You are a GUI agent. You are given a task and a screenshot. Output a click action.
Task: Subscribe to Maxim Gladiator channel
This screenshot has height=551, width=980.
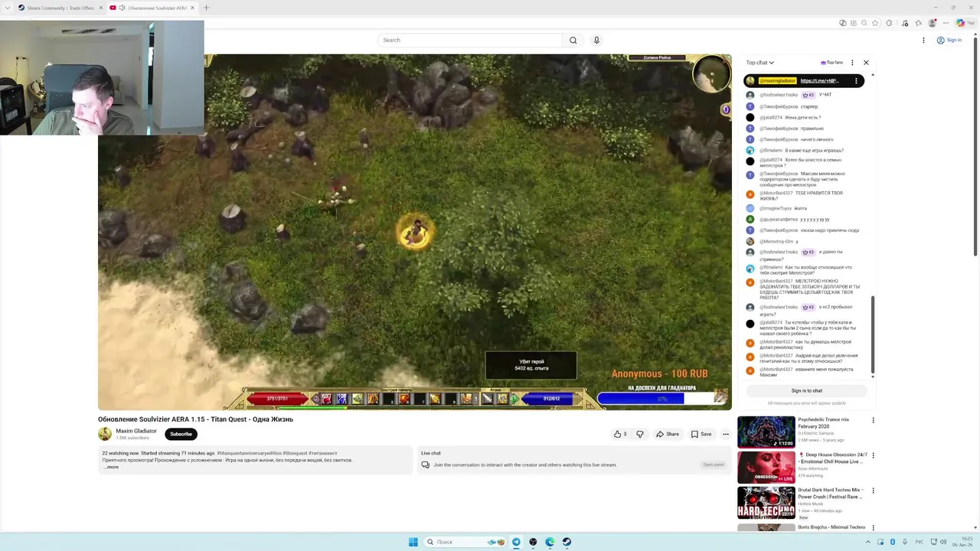[181, 434]
